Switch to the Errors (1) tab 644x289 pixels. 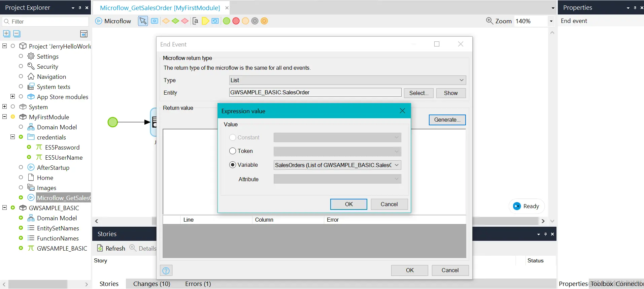[x=198, y=284]
